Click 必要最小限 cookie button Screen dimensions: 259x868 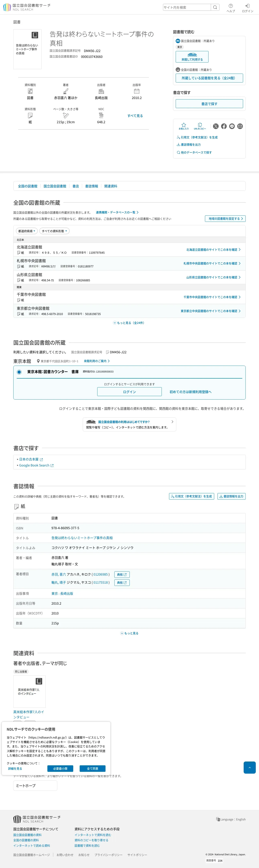pos(60,769)
